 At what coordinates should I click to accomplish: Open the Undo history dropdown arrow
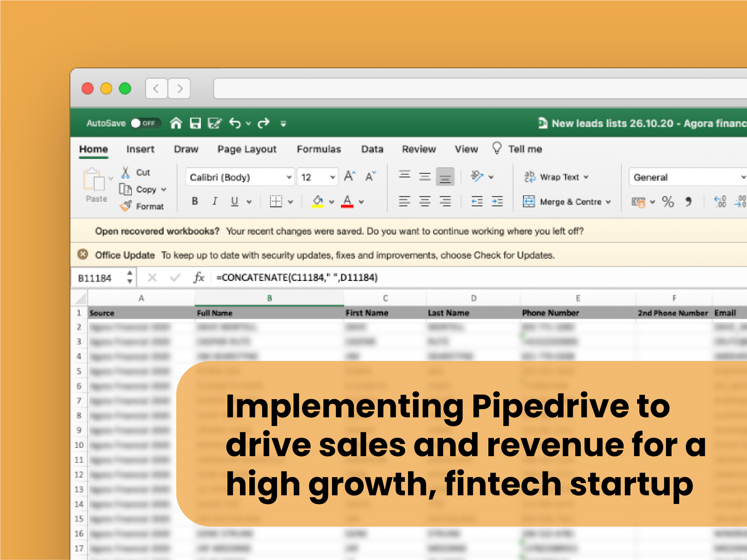click(248, 123)
